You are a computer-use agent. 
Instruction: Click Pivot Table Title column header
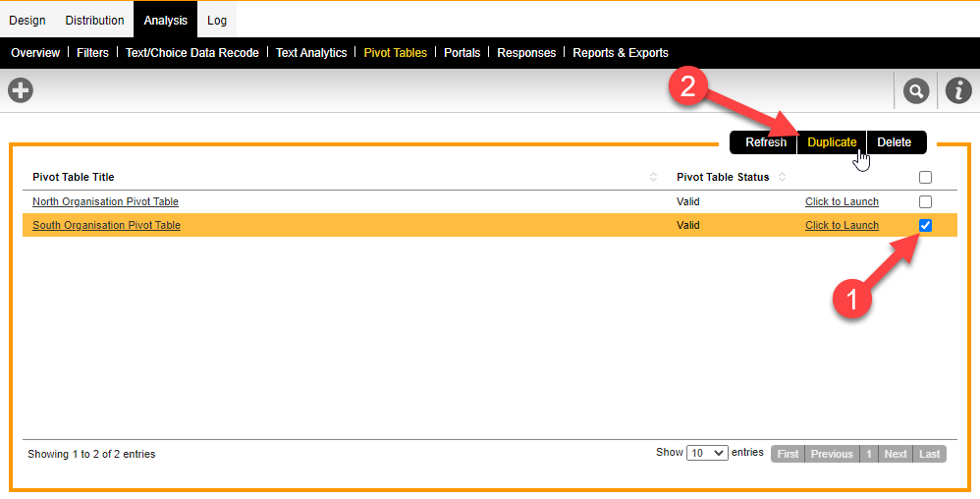tap(73, 177)
